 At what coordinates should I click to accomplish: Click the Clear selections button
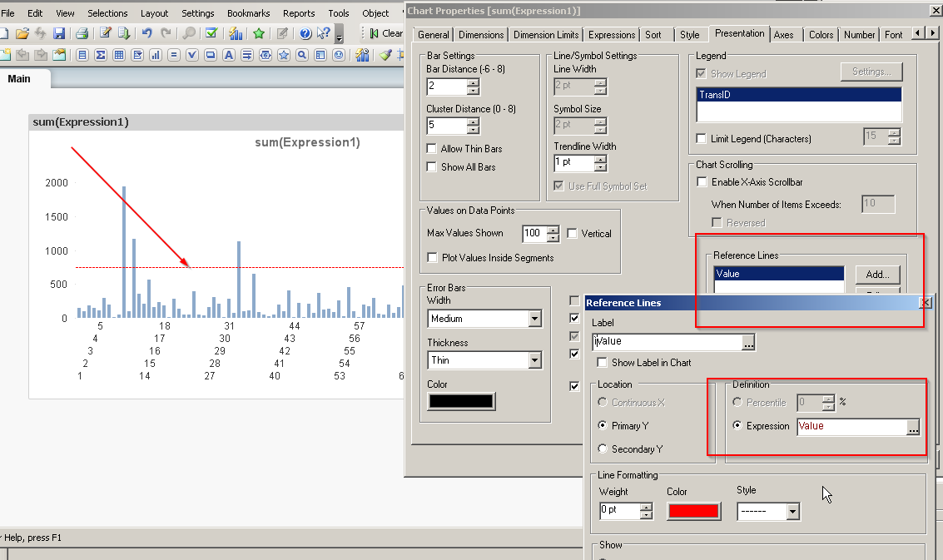tap(385, 33)
